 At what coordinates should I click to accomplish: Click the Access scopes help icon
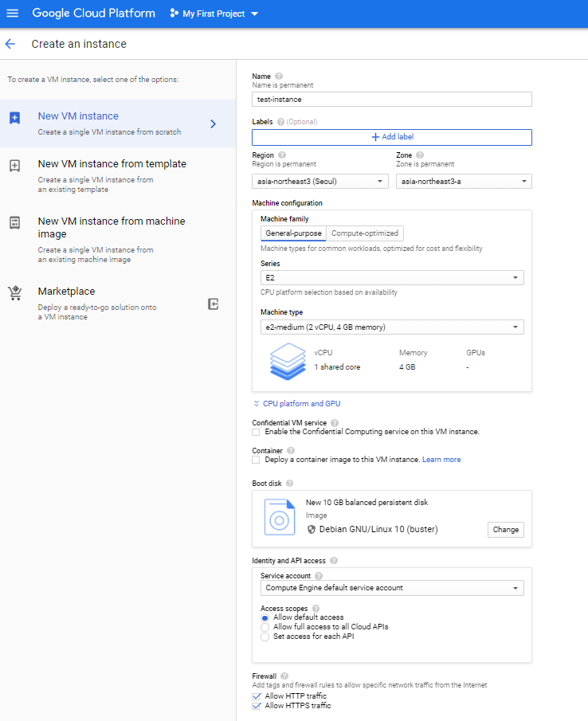[x=316, y=609]
